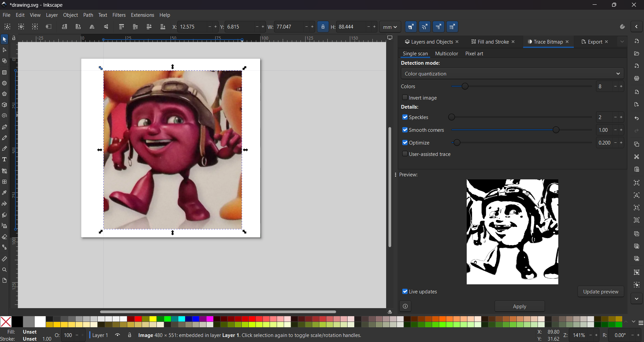Select the 3D box tool
The width and height of the screenshot is (644, 342).
(x=4, y=105)
